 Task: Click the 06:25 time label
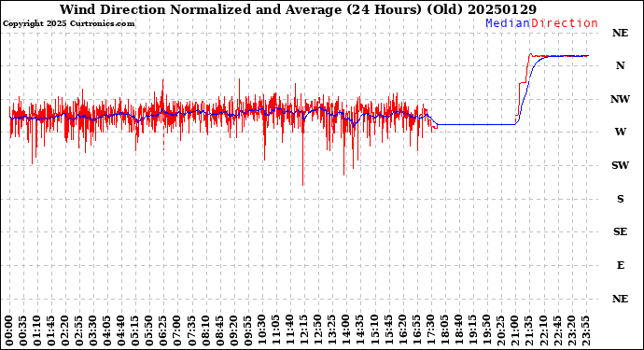point(163,331)
